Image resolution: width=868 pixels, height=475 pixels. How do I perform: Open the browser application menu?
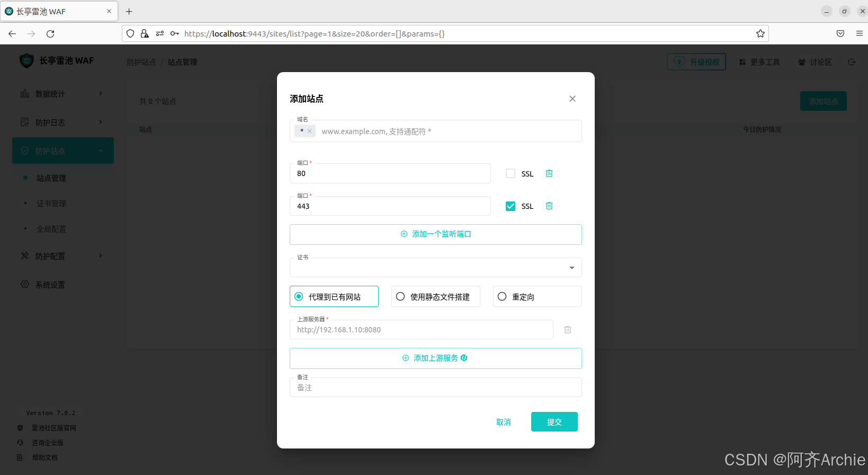click(859, 33)
